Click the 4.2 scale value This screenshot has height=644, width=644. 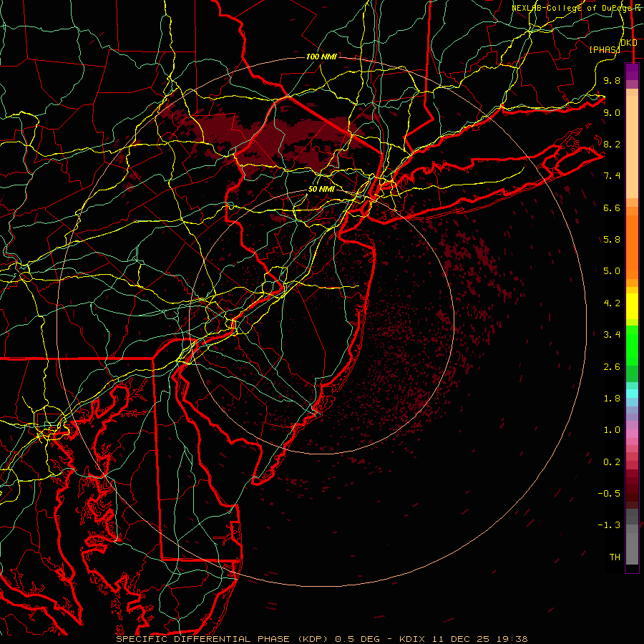click(x=612, y=303)
